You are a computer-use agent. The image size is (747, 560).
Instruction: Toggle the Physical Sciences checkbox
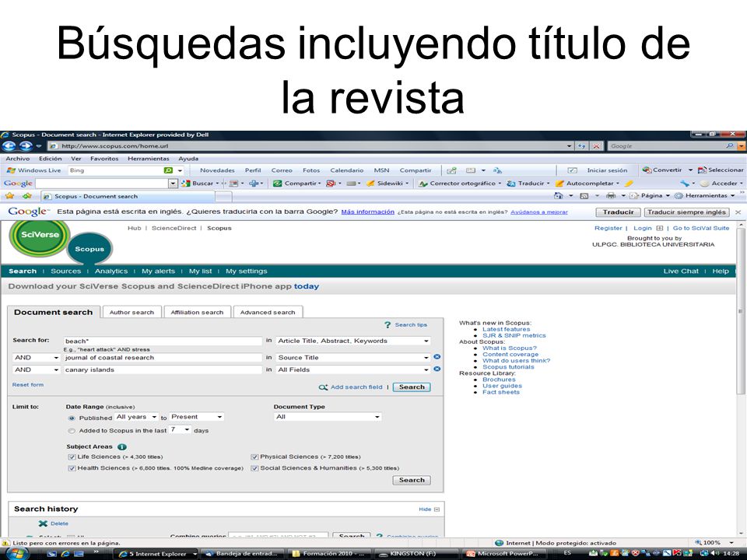click(254, 457)
